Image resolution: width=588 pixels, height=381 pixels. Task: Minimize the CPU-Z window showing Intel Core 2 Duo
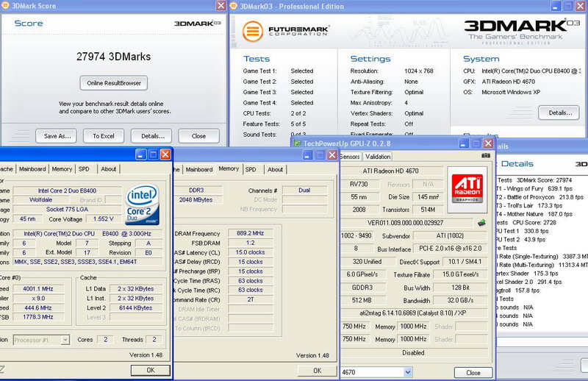coord(141,154)
